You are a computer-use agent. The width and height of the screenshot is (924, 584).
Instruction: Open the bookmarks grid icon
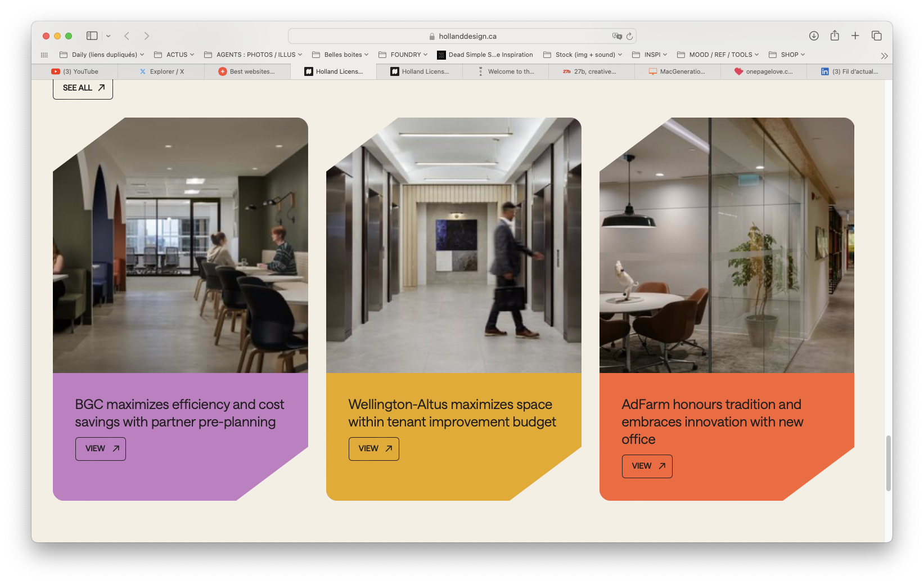point(44,55)
